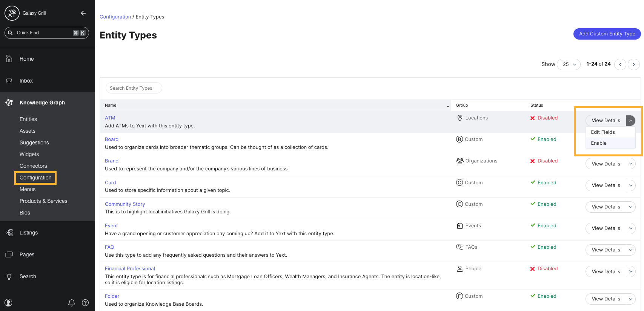Viewport: 644px width, 311px height.
Task: Open the Show 25 rows dropdown
Action: click(x=569, y=64)
